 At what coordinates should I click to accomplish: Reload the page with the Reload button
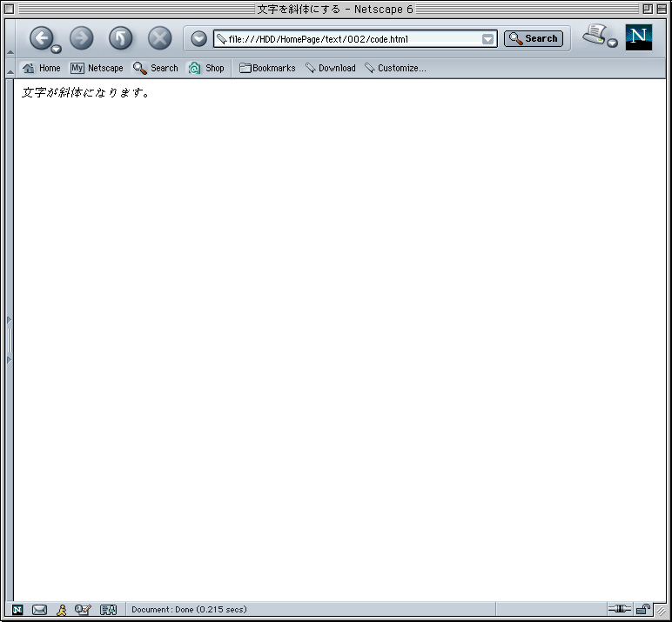tap(120, 38)
